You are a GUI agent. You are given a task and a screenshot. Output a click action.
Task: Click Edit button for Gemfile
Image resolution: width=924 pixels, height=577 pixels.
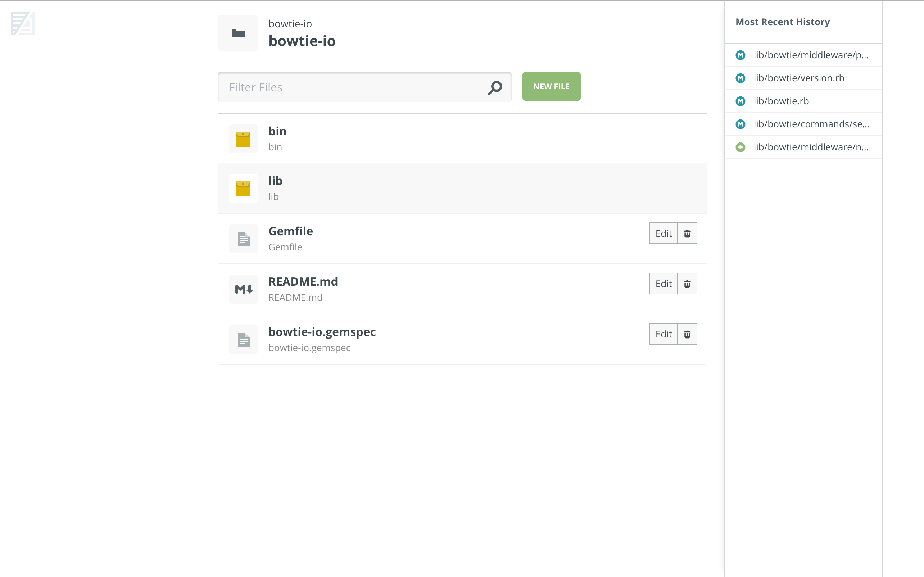[x=663, y=233]
